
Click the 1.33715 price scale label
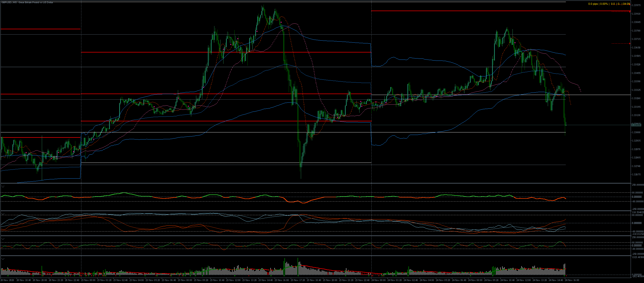(636, 39)
